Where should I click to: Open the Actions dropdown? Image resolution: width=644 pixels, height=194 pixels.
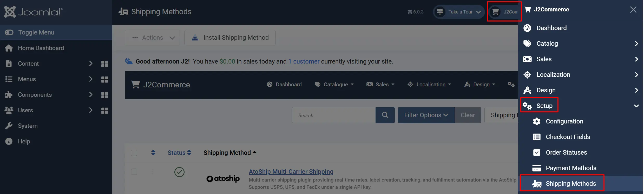[x=152, y=38]
